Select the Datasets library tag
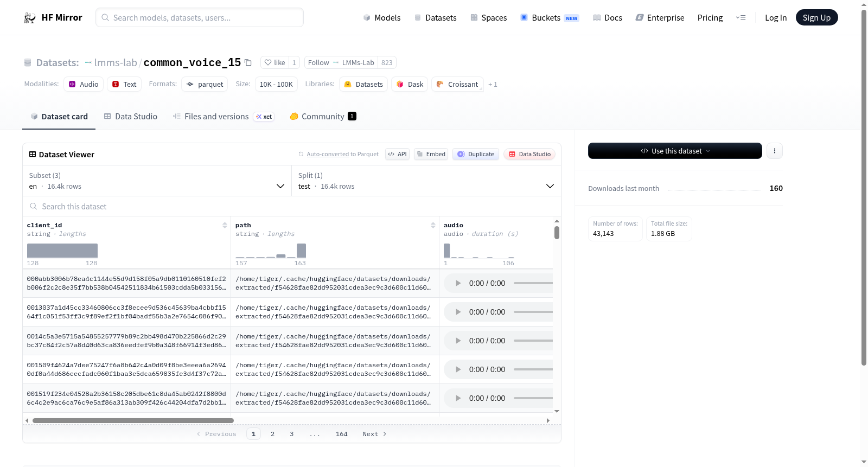 click(x=363, y=84)
